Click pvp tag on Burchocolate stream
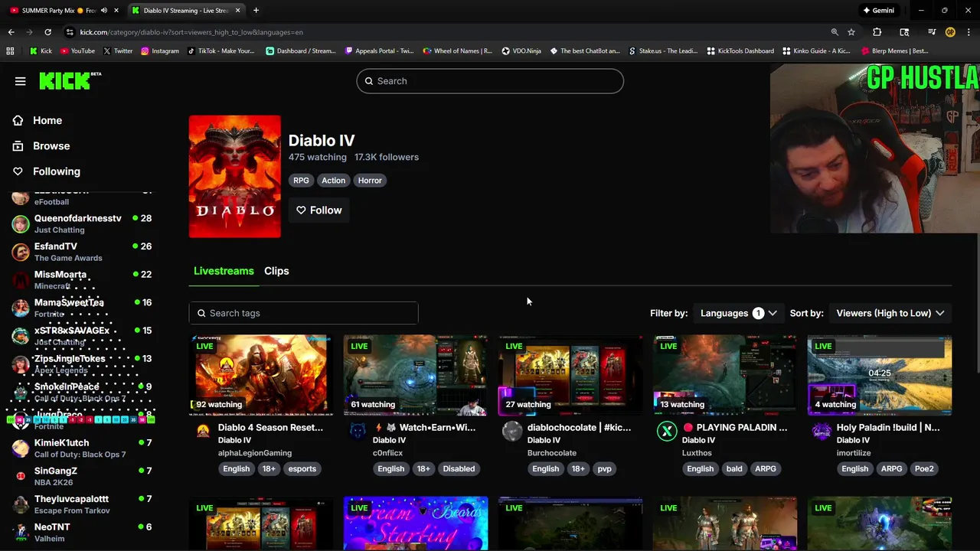Screen dimensions: 980x551 click(x=605, y=469)
